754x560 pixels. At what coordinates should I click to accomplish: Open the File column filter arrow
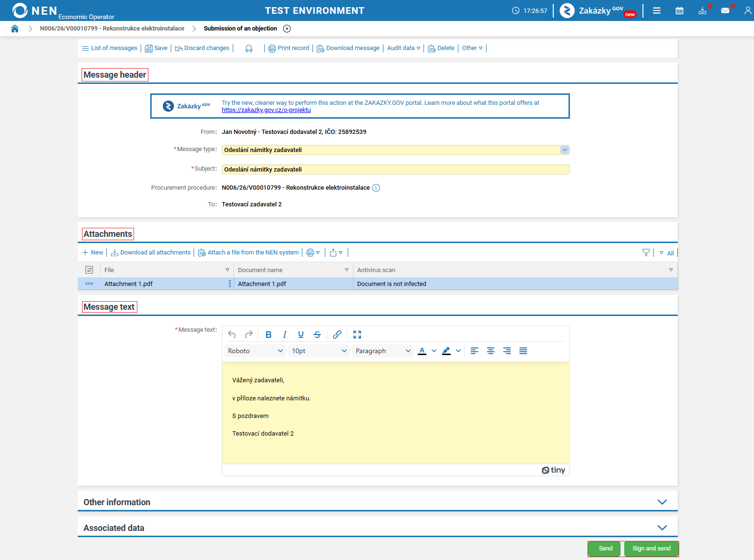point(227,270)
